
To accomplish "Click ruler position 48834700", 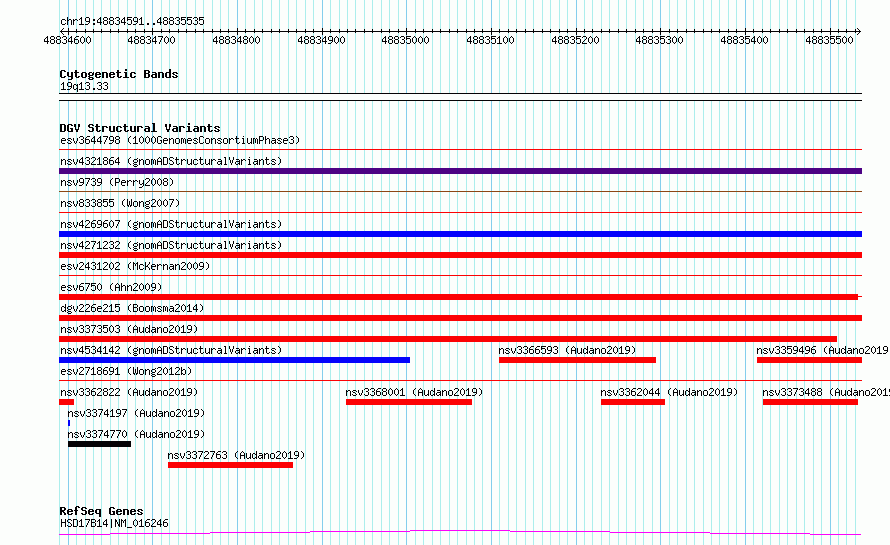I will tap(152, 40).
